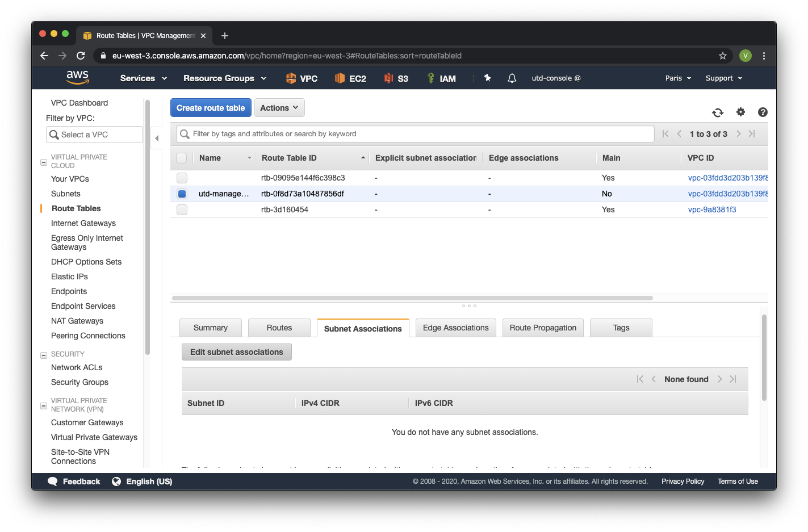Click the pin shortcuts icon

(x=487, y=78)
